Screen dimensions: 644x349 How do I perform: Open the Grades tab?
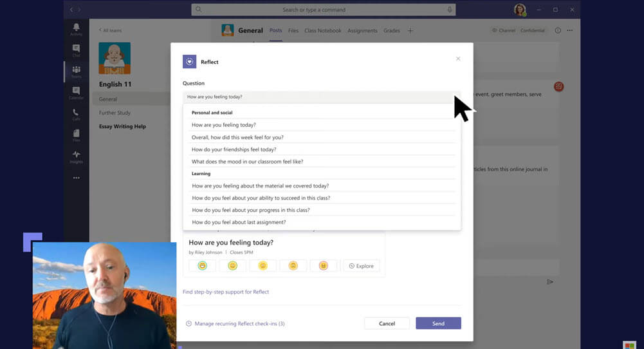coord(391,30)
